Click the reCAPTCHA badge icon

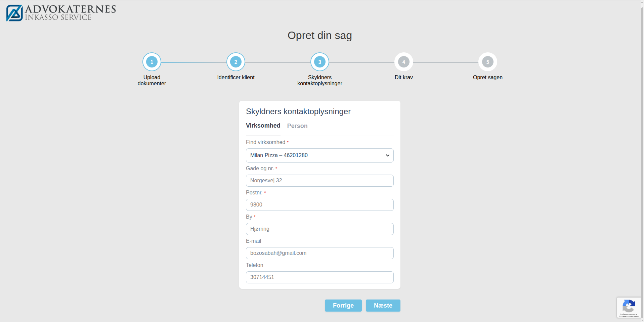(x=628, y=307)
